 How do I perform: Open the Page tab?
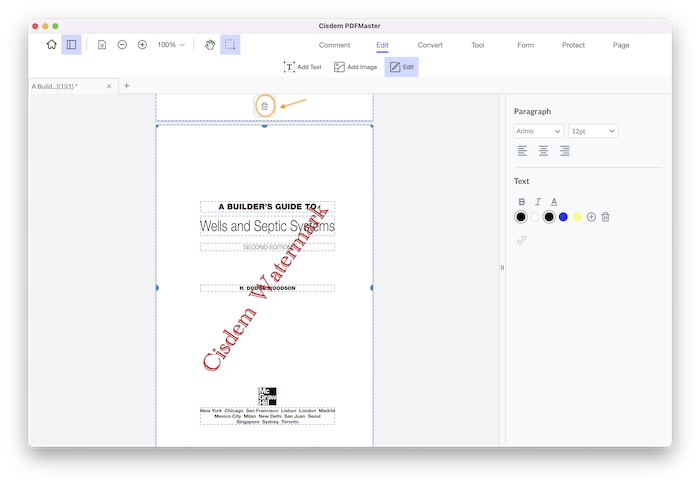point(621,45)
